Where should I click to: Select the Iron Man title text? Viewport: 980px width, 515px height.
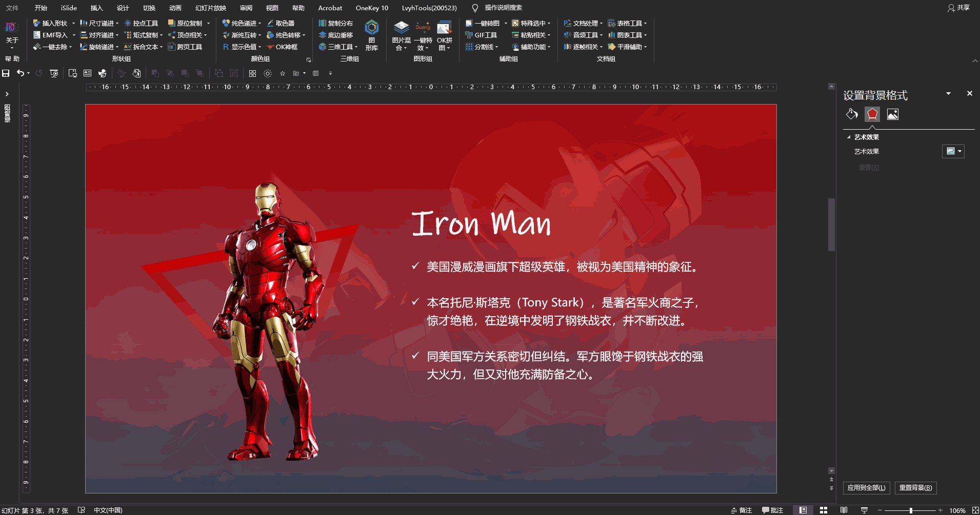pos(481,223)
